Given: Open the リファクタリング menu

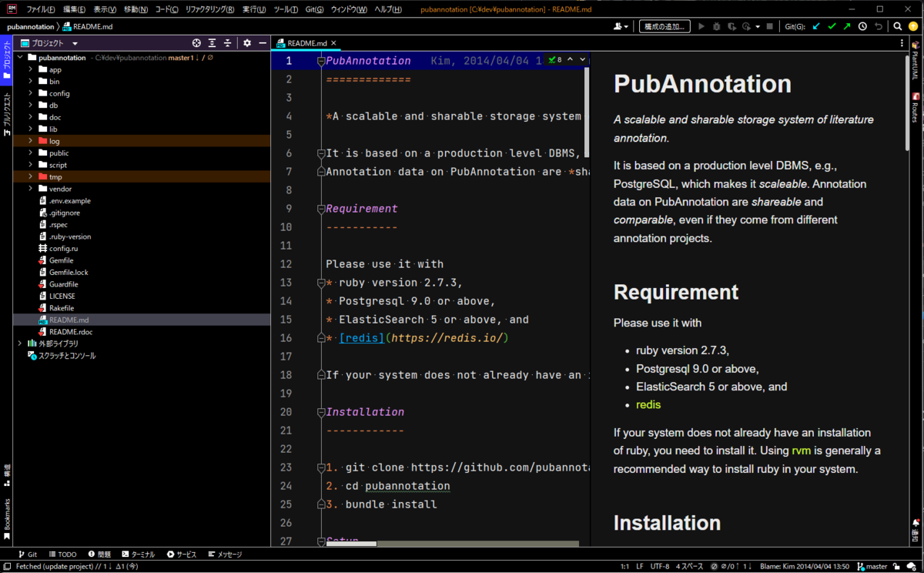Looking at the screenshot, I should point(209,9).
